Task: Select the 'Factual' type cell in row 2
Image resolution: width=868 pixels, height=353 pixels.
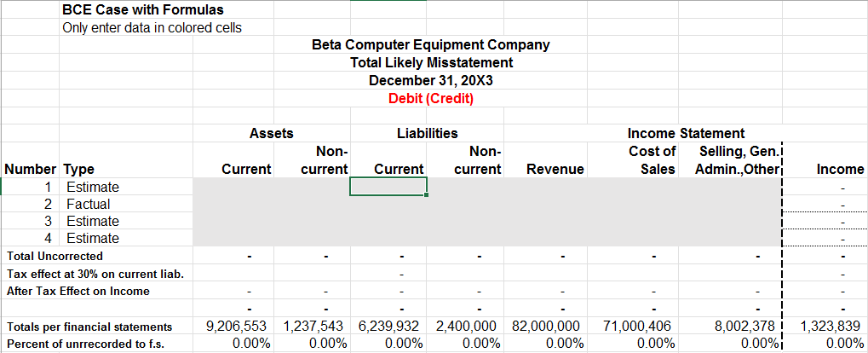Action: point(89,204)
